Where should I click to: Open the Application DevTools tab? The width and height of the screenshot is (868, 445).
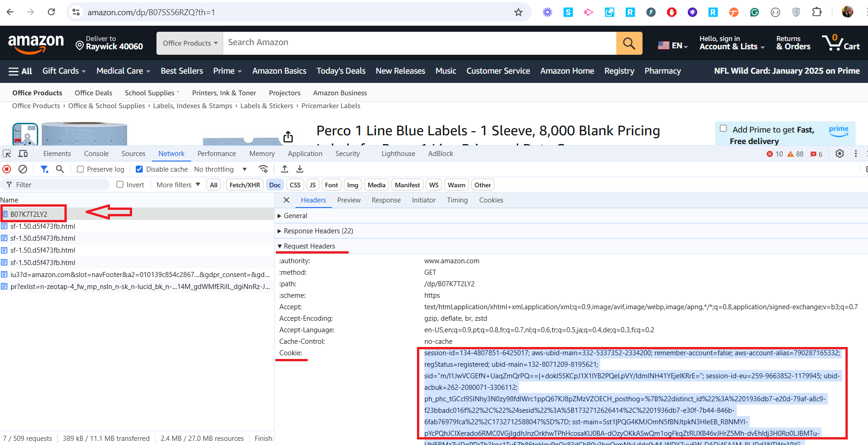[x=305, y=154]
